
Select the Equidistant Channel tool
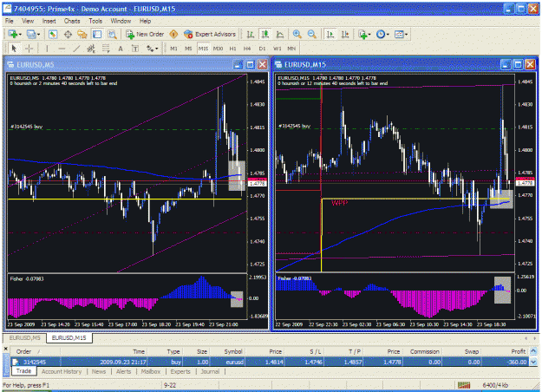pyautogui.click(x=91, y=49)
